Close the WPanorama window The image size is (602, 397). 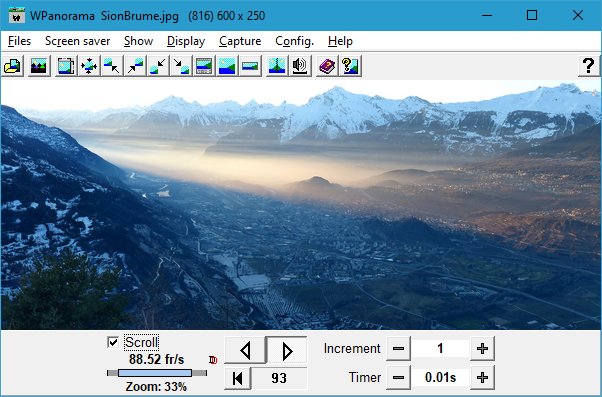coord(578,15)
